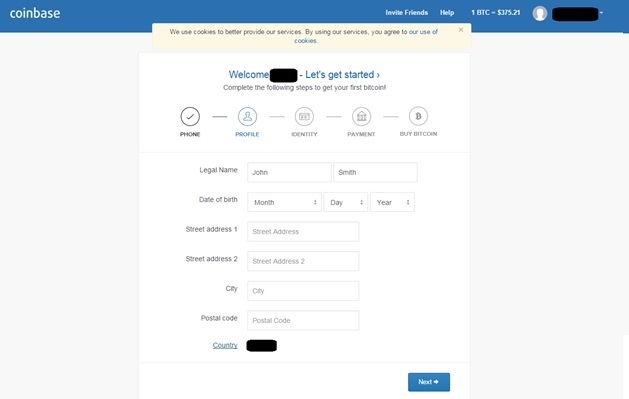
Task: Focus the Postal Code input field
Action: click(x=303, y=320)
